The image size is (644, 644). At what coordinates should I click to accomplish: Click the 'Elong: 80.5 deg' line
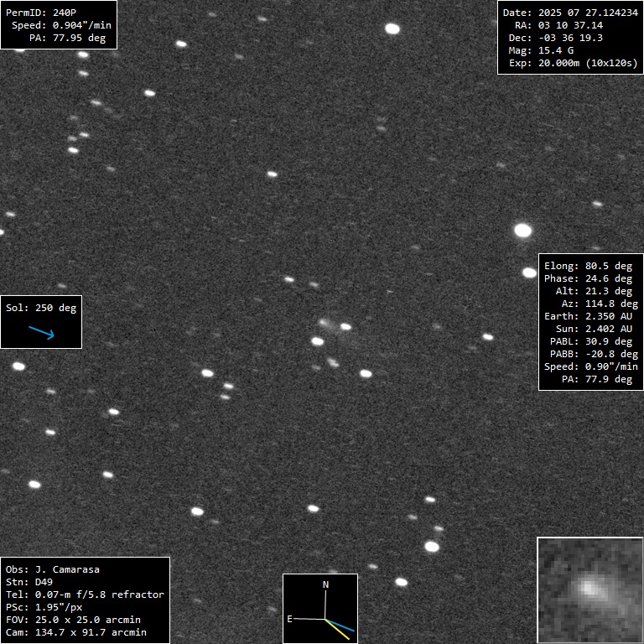pos(588,266)
